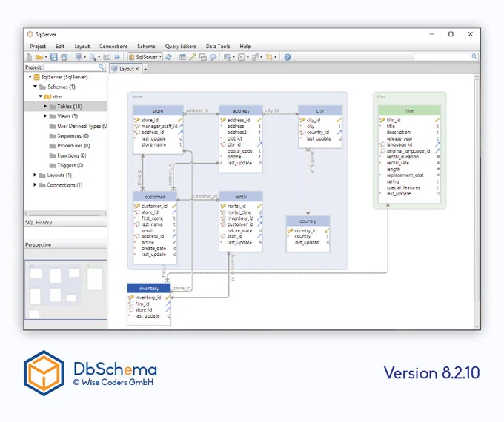Viewport: 504px width, 422px height.
Task: Click in the Project filter input field
Action: pos(70,67)
